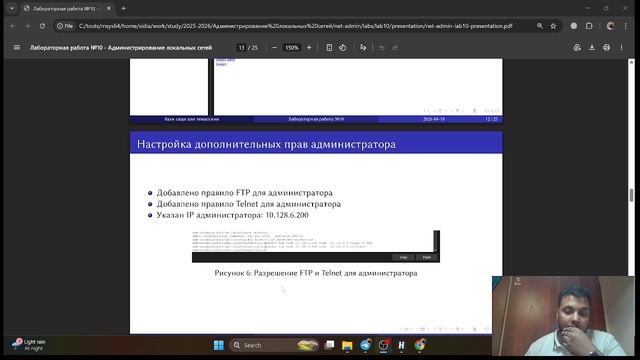The height and width of the screenshot is (360, 640).
Task: Click the address bar with the PDF path
Action: click(296, 26)
